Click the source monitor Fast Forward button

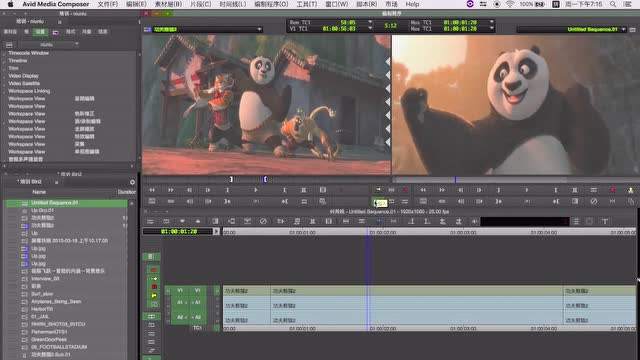click(171, 190)
